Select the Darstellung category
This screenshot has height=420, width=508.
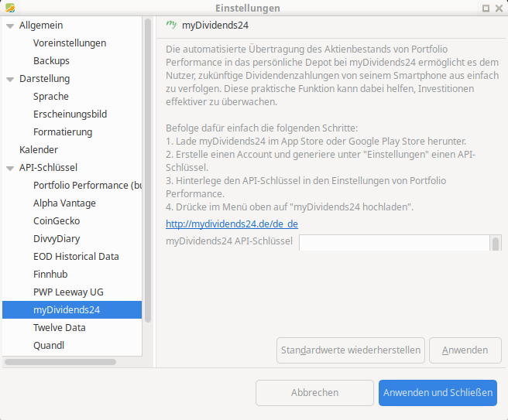[x=44, y=79]
